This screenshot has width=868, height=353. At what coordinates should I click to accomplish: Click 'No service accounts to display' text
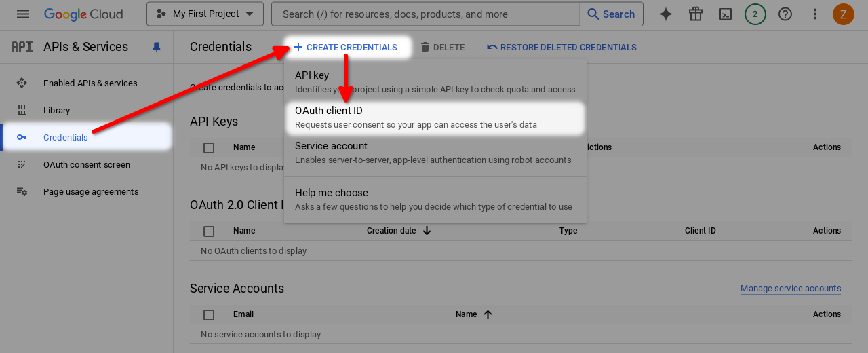[261, 335]
